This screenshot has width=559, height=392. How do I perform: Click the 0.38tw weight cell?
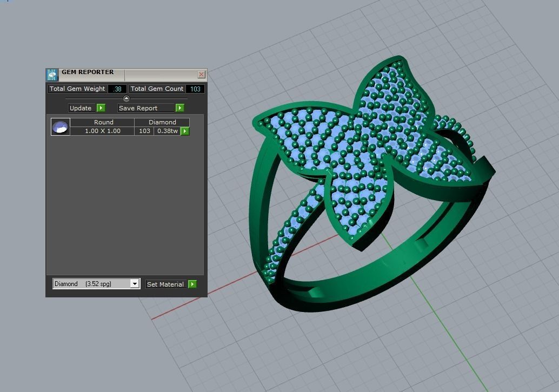(167, 131)
